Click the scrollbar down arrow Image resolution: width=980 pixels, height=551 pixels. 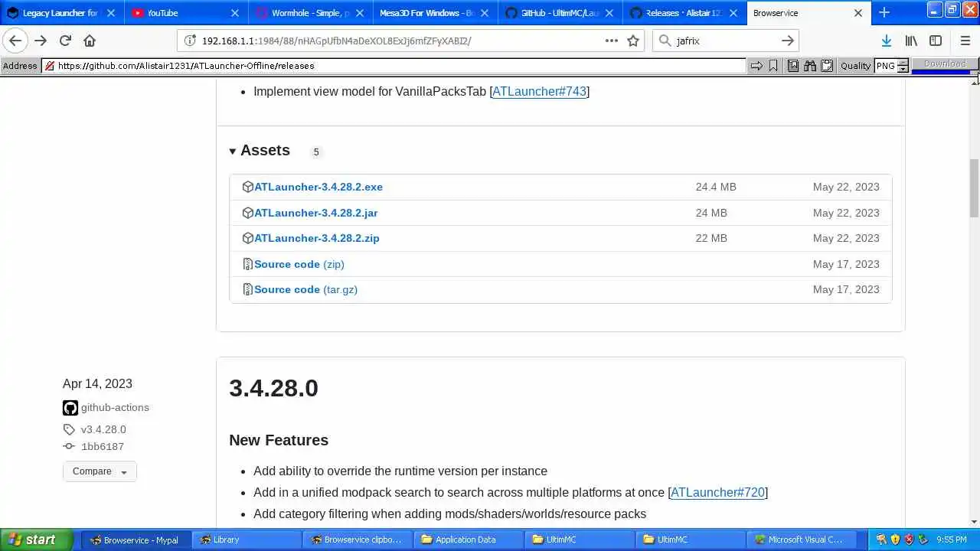point(974,522)
